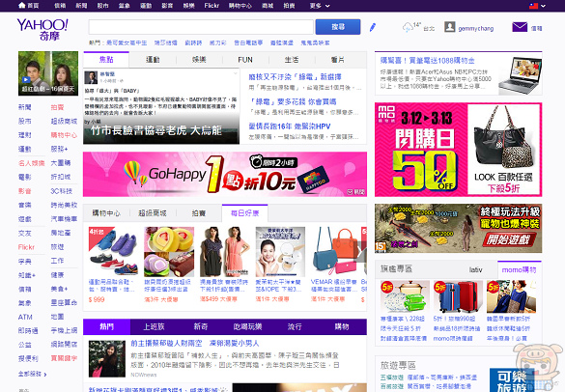565x392 pixels.
Task: Focus the main search input box
Action: [201, 27]
